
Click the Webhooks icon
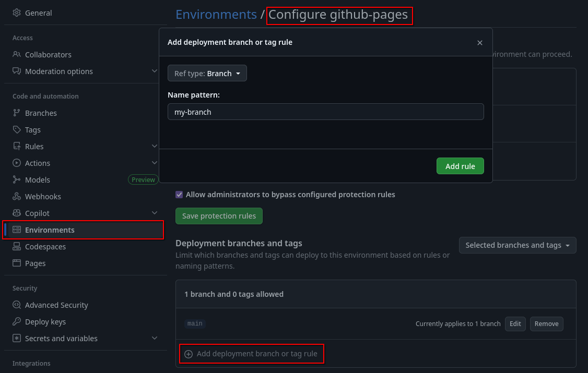tap(17, 196)
